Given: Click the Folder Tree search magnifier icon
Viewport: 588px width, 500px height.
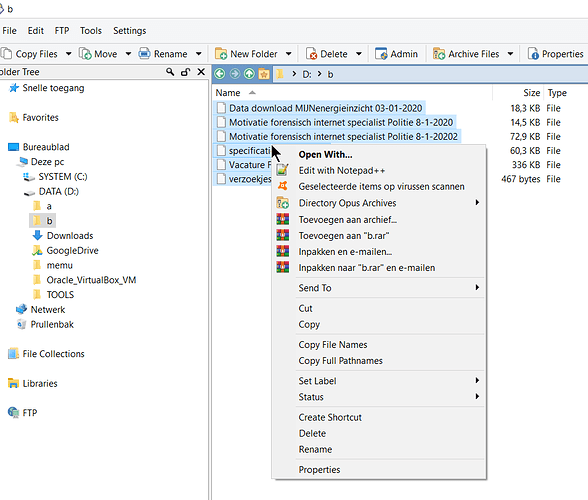Looking at the screenshot, I should point(170,72).
